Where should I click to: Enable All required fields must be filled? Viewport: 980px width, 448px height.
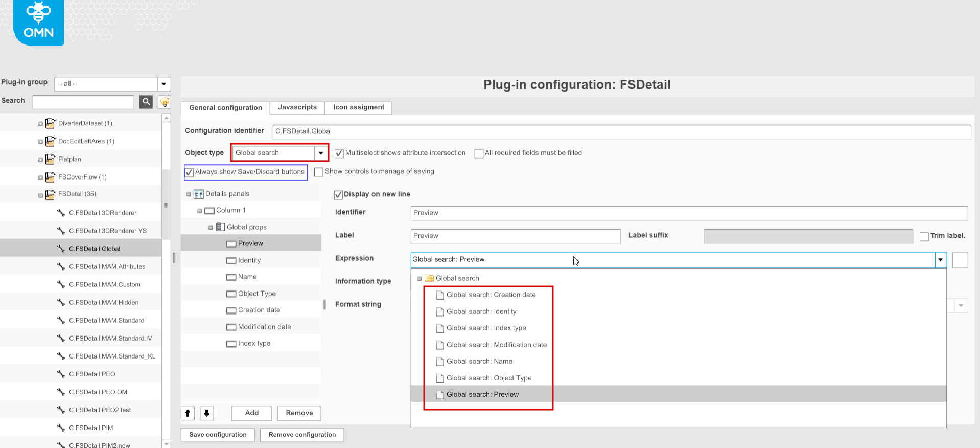click(479, 153)
